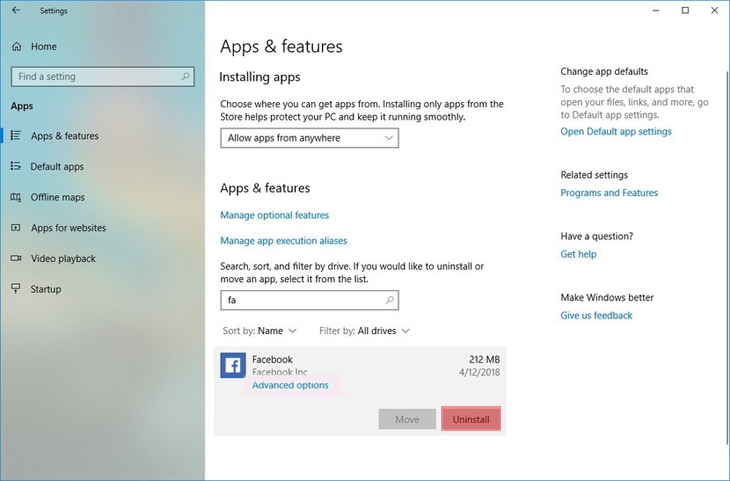Open Default apps section
The image size is (730, 481).
(x=57, y=167)
